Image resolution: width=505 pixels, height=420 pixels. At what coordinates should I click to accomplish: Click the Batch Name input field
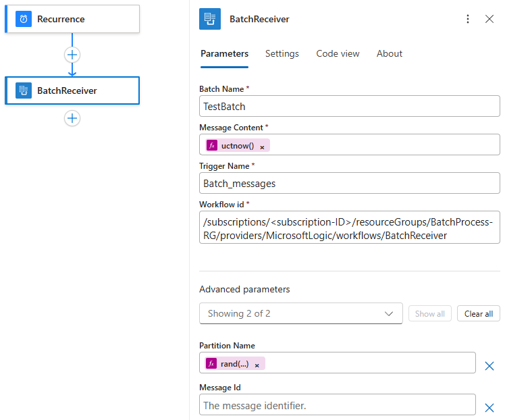pos(350,106)
